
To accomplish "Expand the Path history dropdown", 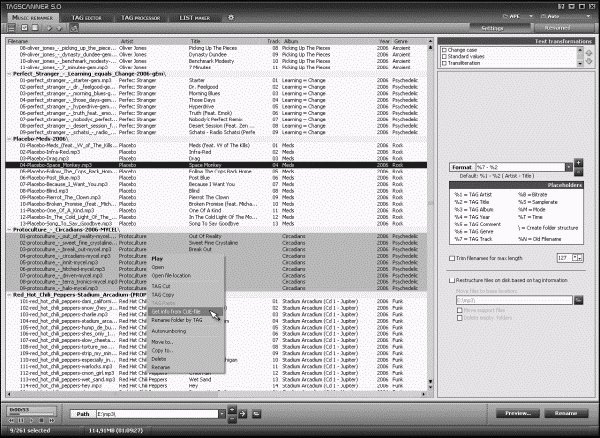I will coord(222,414).
